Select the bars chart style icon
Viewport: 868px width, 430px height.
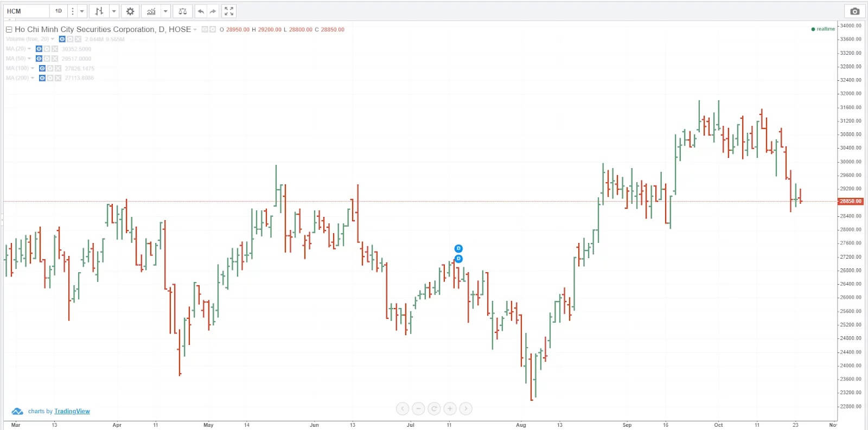click(x=99, y=11)
